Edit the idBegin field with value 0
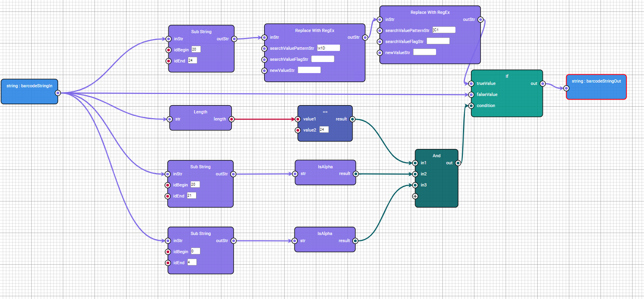Image resolution: width=644 pixels, height=299 pixels. point(195,251)
